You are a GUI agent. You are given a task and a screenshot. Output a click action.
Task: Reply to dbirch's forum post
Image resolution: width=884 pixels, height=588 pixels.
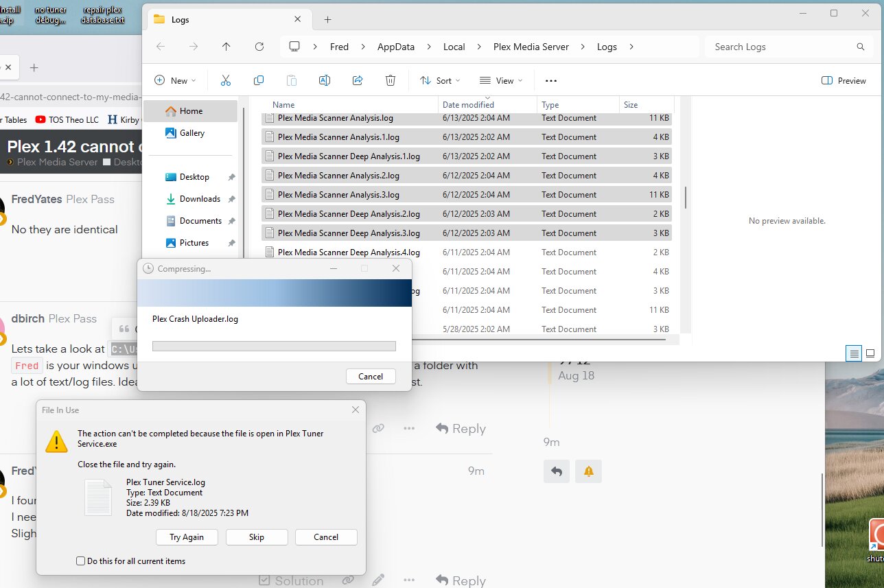461,428
